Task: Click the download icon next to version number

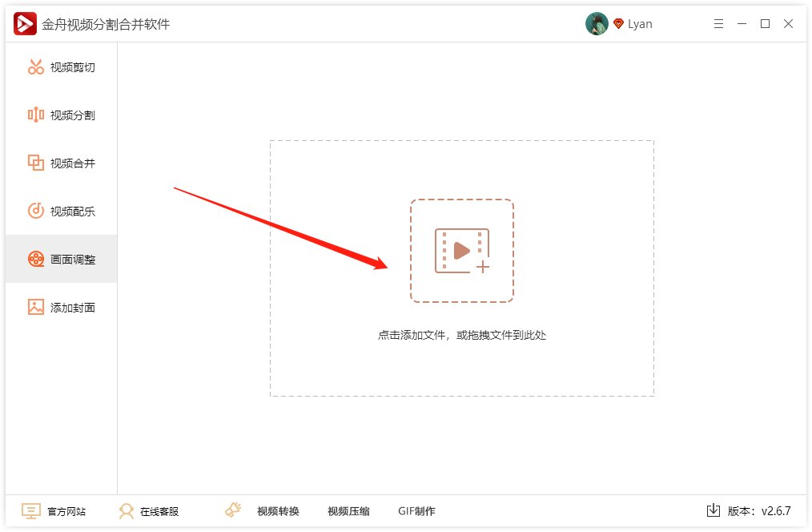Action: [x=714, y=510]
